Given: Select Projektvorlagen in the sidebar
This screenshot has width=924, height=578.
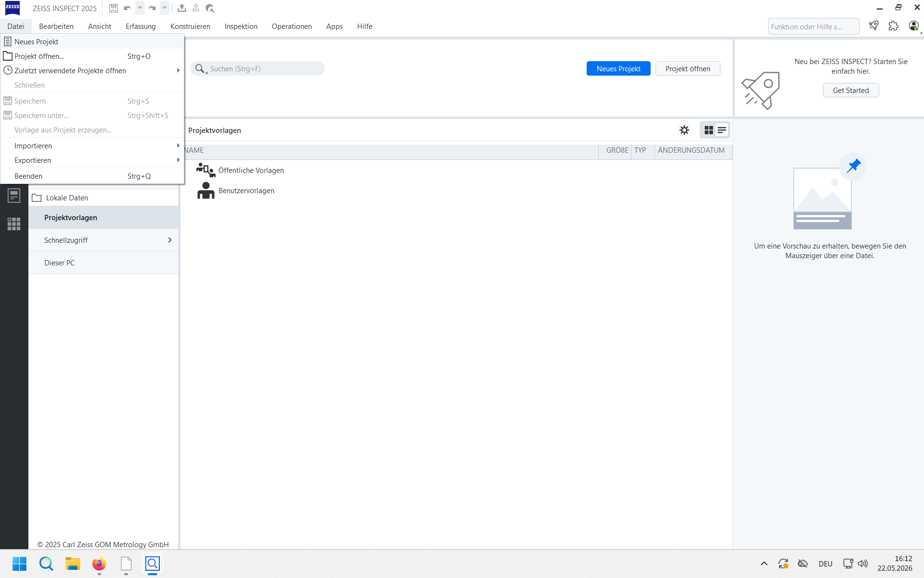Looking at the screenshot, I should [x=103, y=217].
